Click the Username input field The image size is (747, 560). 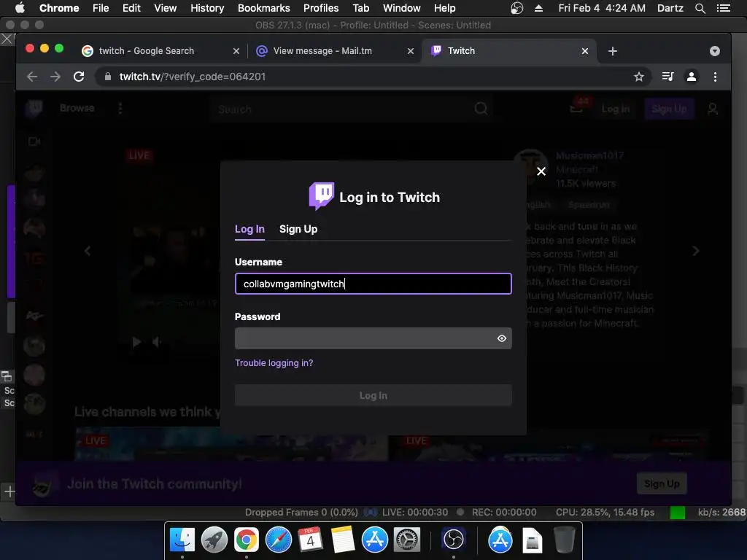373,284
